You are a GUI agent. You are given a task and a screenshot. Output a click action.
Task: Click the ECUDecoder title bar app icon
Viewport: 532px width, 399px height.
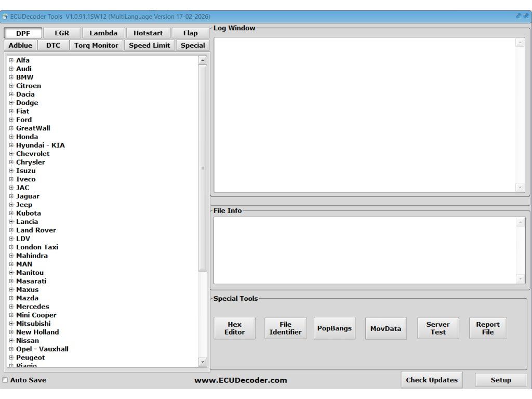[5, 17]
